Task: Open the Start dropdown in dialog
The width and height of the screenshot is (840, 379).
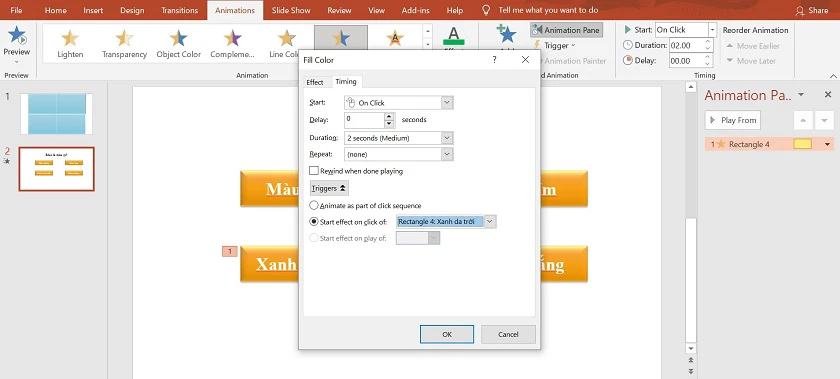Action: coord(447,102)
